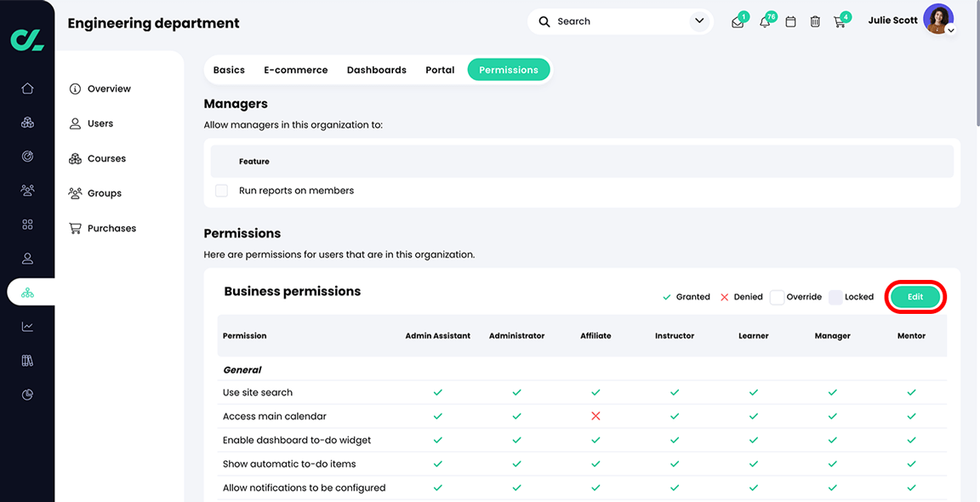The height and width of the screenshot is (502, 980).
Task: Open the Purchases sidebar link
Action: pyautogui.click(x=111, y=228)
